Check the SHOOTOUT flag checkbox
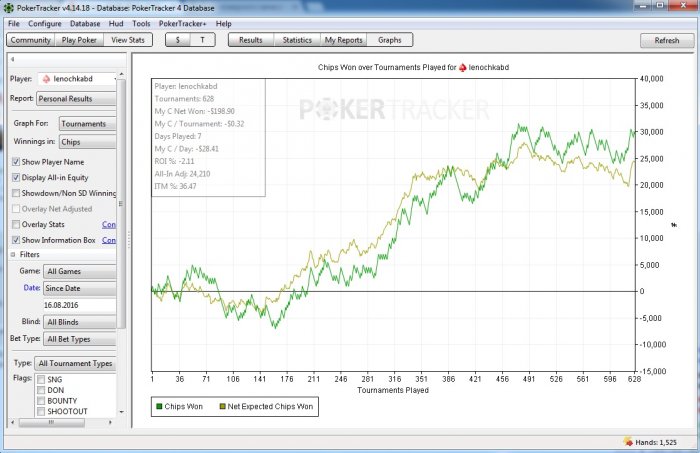Viewport: 700px width, 453px height. tap(41, 411)
